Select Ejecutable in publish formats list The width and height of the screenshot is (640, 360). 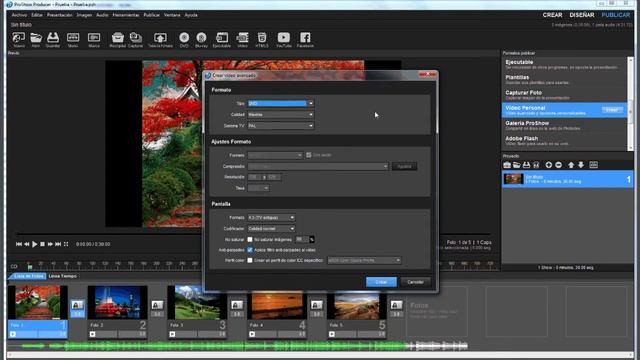coord(564,64)
